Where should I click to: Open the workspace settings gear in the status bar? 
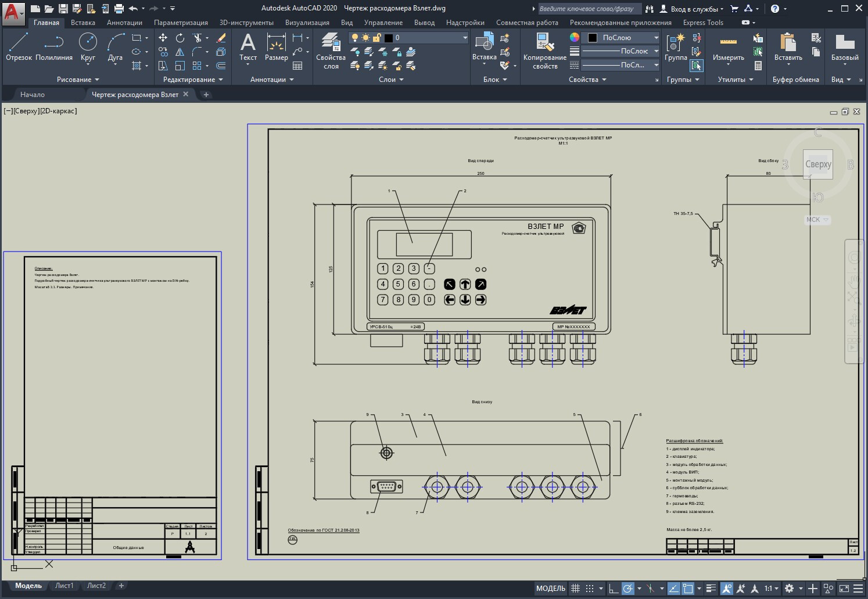pos(789,589)
